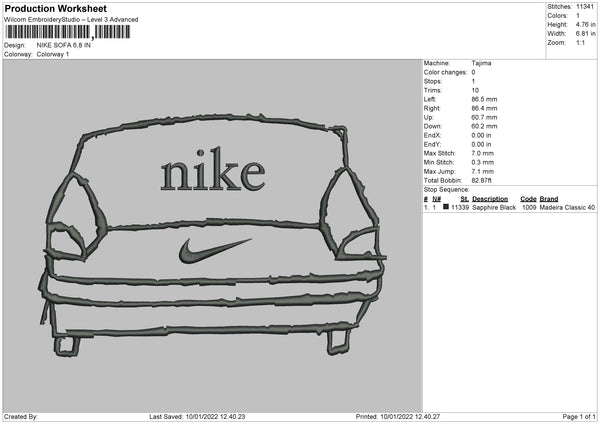Select the design name NIKE SOFA 6,8 IN
This screenshot has height=424, width=600.
(64, 45)
